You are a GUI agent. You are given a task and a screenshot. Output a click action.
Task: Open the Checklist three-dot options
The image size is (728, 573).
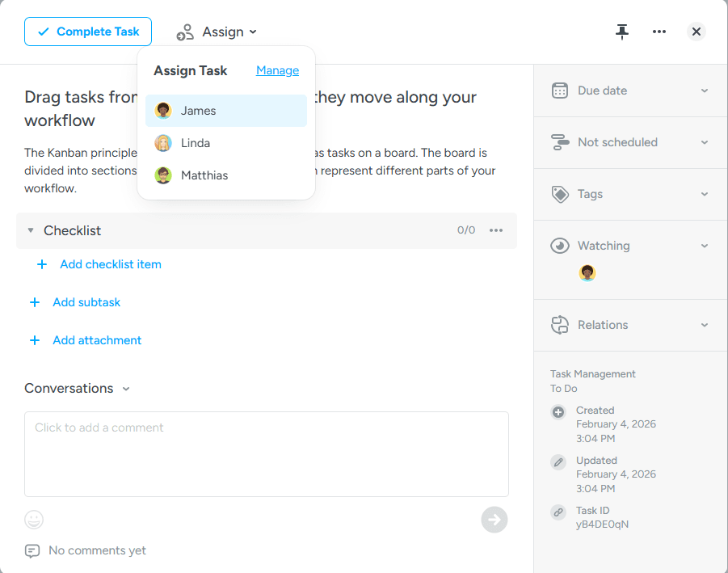[x=496, y=230]
